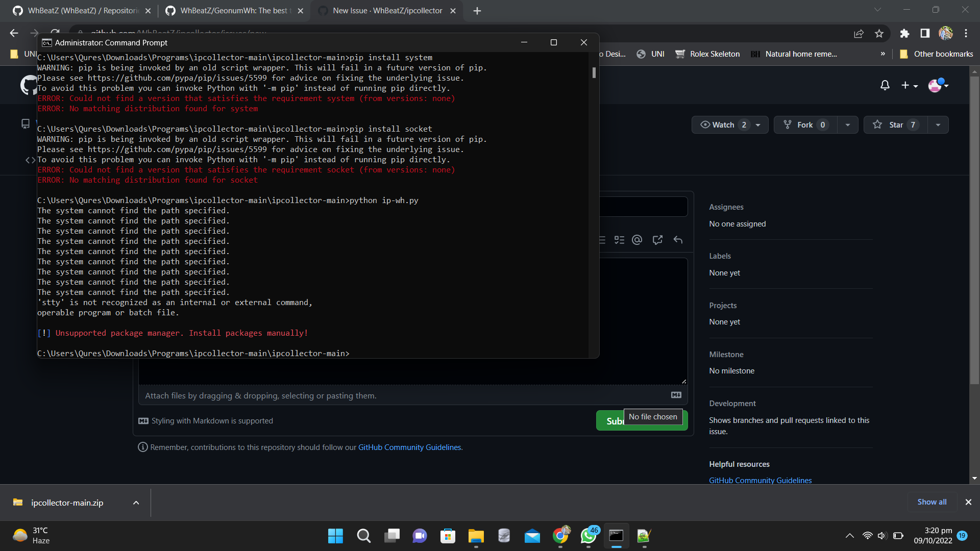The width and height of the screenshot is (980, 551).
Task: Open File Explorer from the taskbar
Action: click(x=476, y=536)
